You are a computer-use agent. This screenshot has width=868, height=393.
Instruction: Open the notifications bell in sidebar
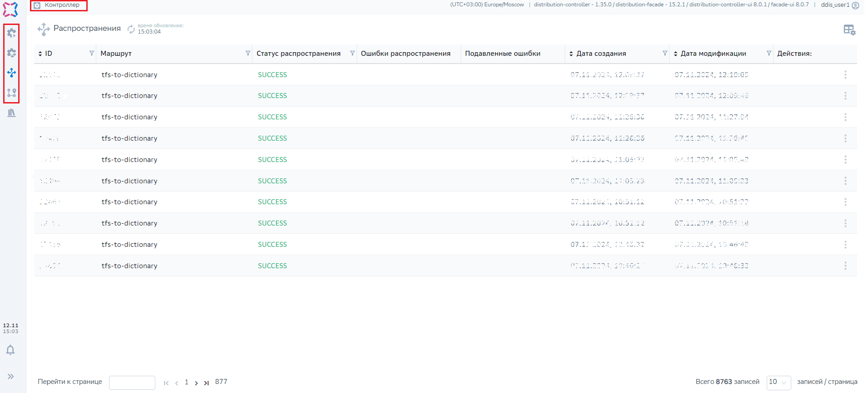point(10,350)
